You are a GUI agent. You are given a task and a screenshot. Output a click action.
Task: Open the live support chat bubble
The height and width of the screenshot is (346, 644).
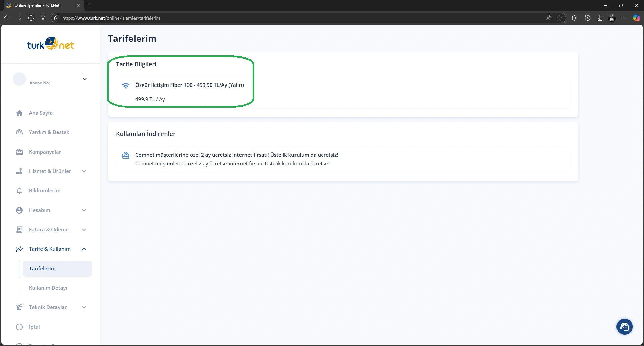(625, 327)
